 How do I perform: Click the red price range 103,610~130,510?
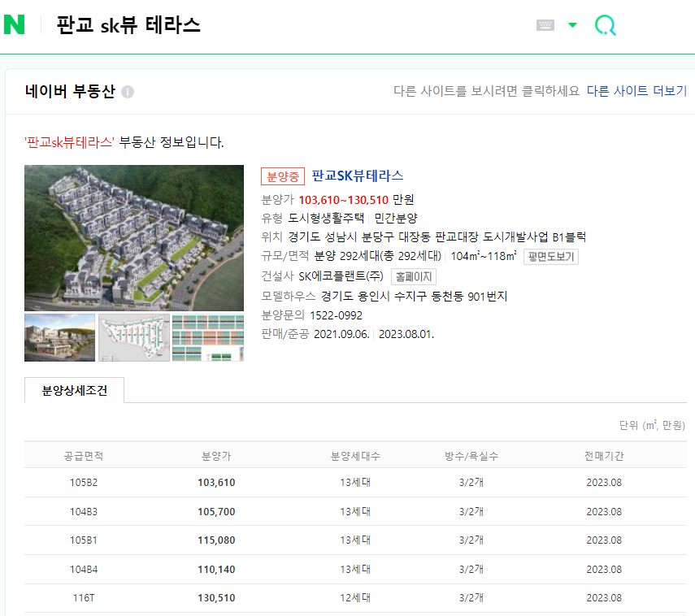344,200
